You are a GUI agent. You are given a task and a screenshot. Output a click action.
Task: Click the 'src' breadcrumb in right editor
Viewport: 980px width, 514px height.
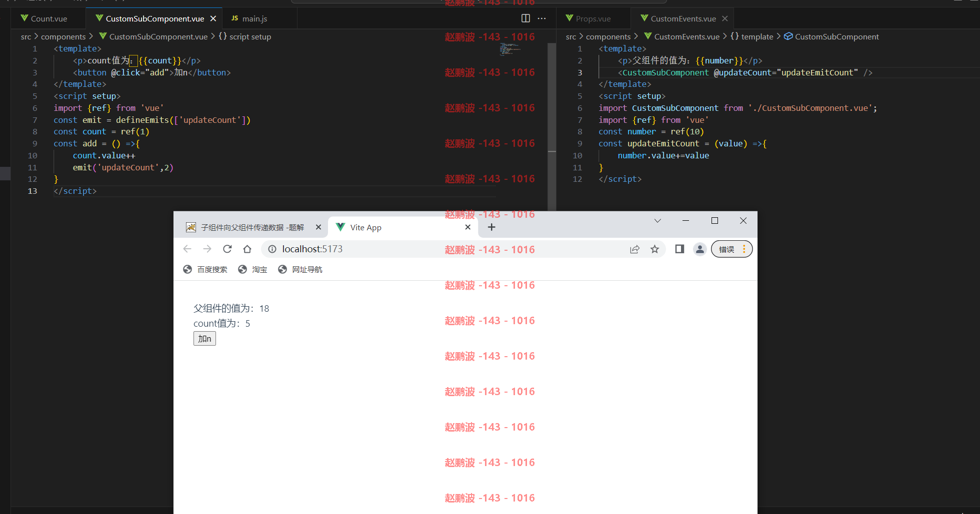[x=571, y=36]
